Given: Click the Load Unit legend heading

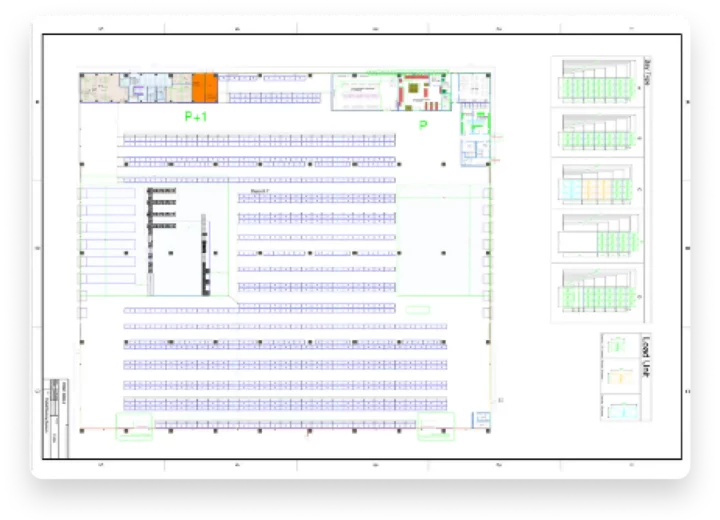Looking at the screenshot, I should click(646, 357).
